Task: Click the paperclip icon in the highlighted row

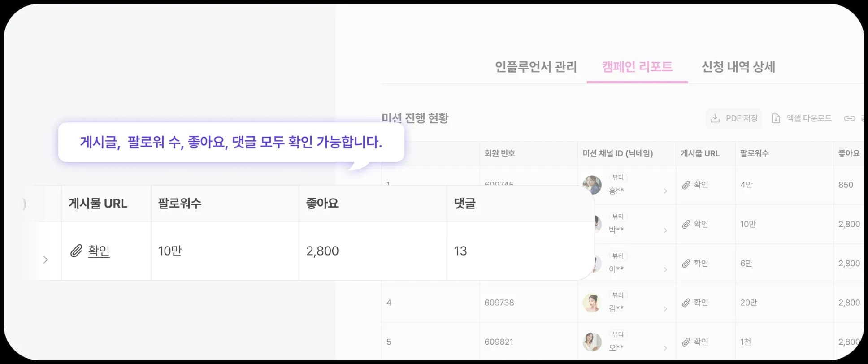Action: pyautogui.click(x=76, y=251)
